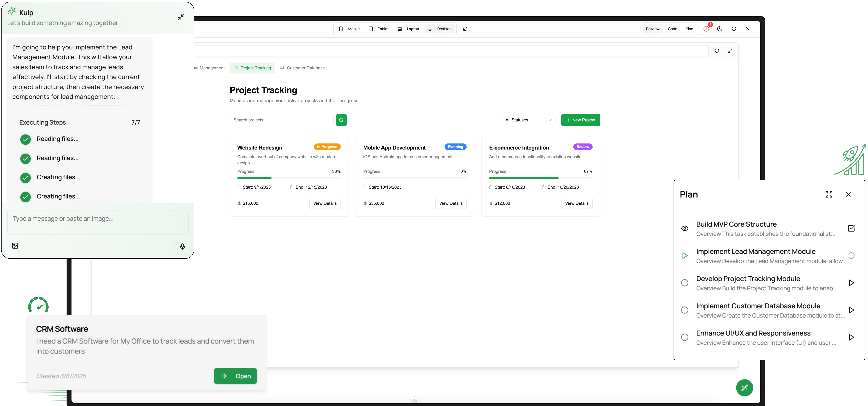Click the green search projects icon button

point(341,120)
